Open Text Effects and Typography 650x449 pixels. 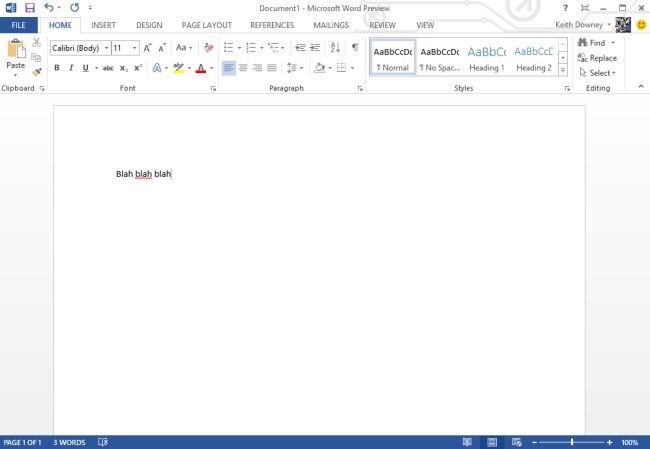pyautogui.click(x=157, y=68)
